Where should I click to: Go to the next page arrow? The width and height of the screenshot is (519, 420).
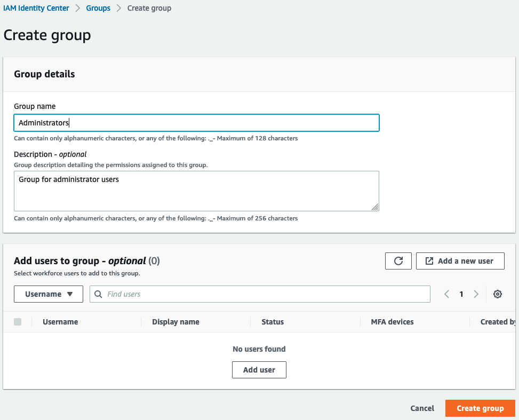click(x=476, y=294)
